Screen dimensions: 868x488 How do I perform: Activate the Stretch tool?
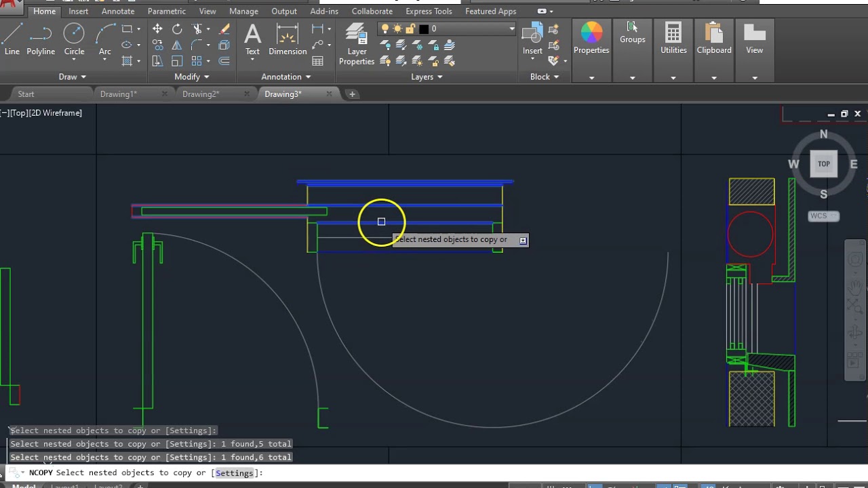click(157, 61)
